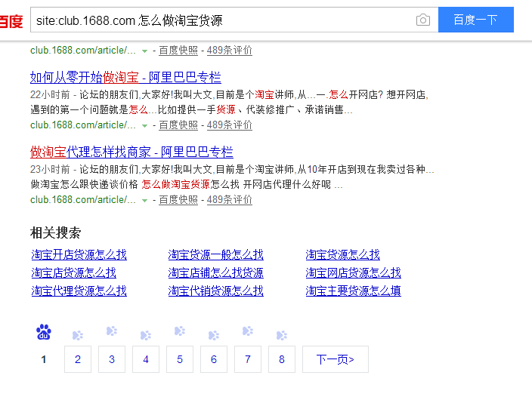
Task: Click the paw icon above page 8
Action: 282,335
